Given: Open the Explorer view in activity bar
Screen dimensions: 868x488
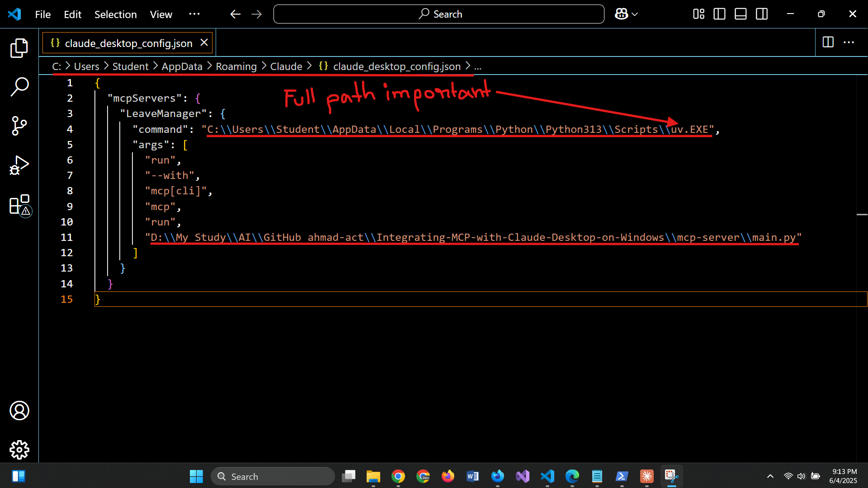Looking at the screenshot, I should coord(19,48).
